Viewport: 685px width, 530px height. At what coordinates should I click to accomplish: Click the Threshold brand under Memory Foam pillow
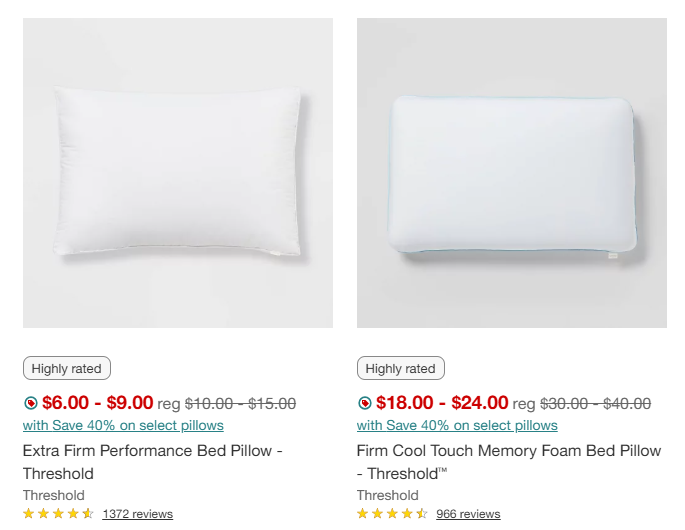coord(388,495)
